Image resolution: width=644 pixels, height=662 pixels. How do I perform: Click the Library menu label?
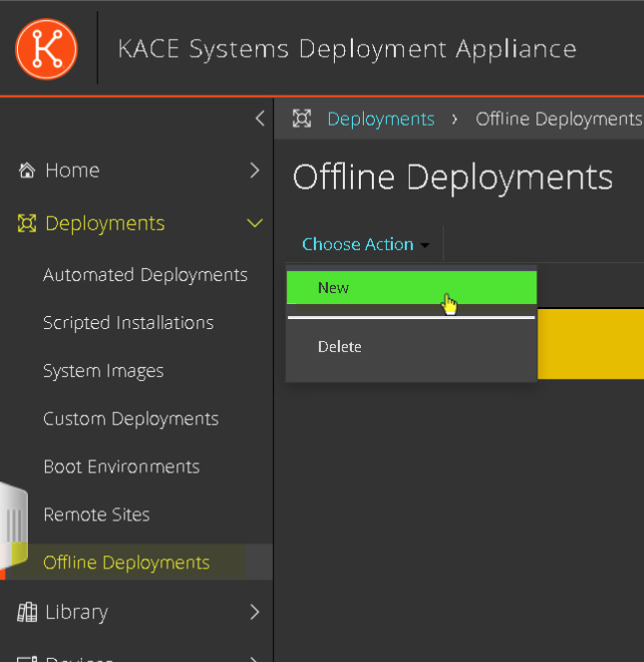(77, 612)
